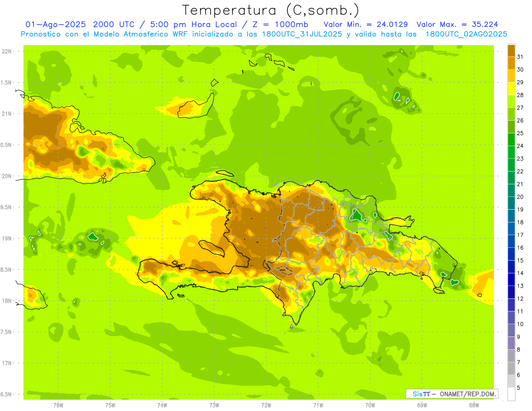Click the 74W longitude axis label
The width and height of the screenshot is (532, 411).
[162, 405]
